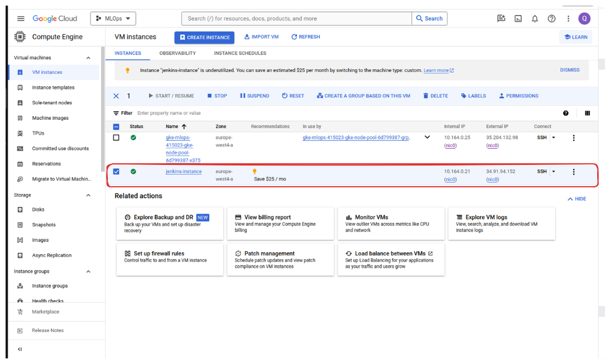Screen dimensions: 610x364
Task: Hide the Related actions section
Action: [x=577, y=199]
